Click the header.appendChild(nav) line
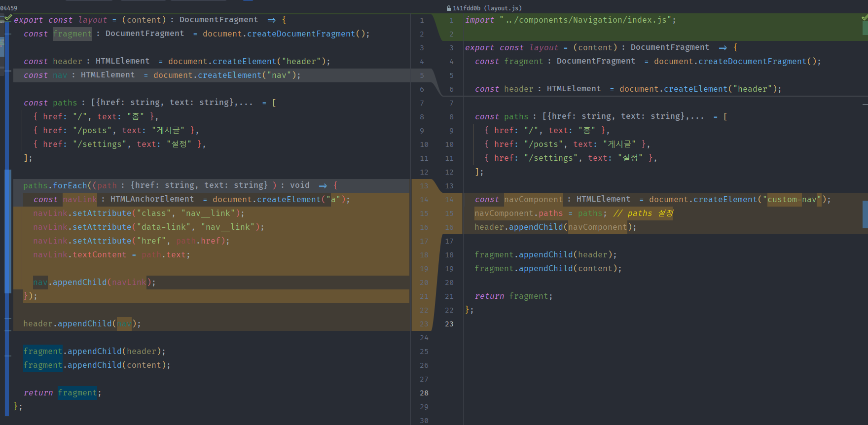 [82, 324]
